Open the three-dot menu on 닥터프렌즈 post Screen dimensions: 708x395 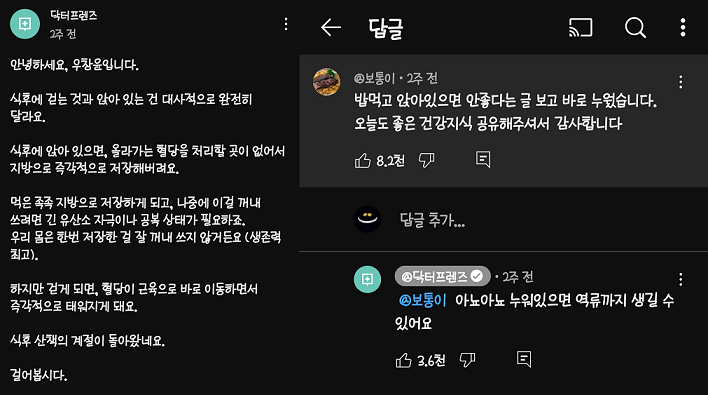(286, 24)
